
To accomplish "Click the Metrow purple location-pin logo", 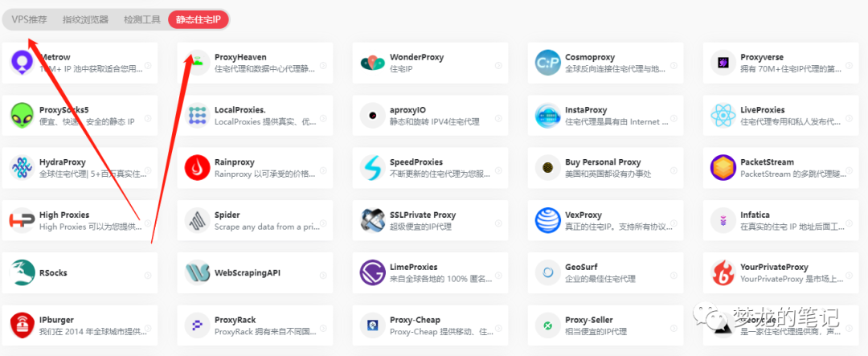I will [x=23, y=63].
